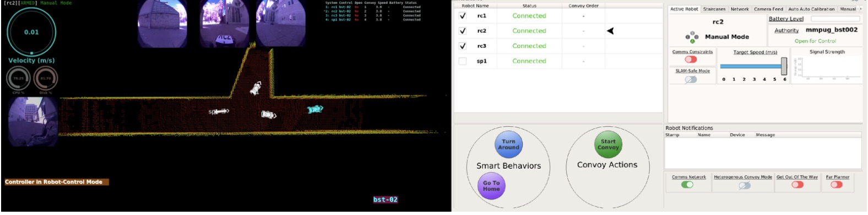This screenshot has height=215, width=868.
Task: Switch to the Active Robot tab
Action: click(684, 9)
